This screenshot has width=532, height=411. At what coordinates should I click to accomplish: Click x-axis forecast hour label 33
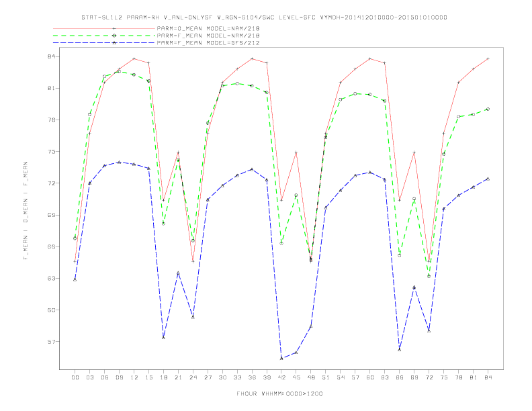pyautogui.click(x=237, y=377)
